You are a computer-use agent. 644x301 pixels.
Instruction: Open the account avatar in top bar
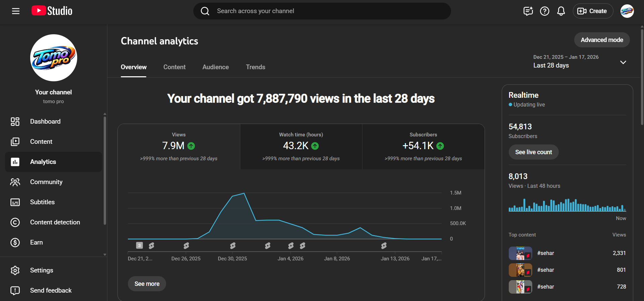click(627, 11)
